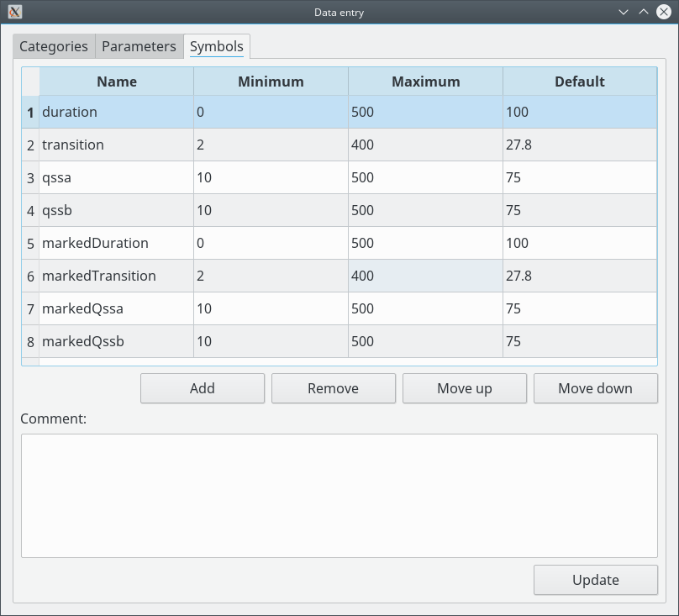Select the 'markedDuration' name cell

coord(117,243)
